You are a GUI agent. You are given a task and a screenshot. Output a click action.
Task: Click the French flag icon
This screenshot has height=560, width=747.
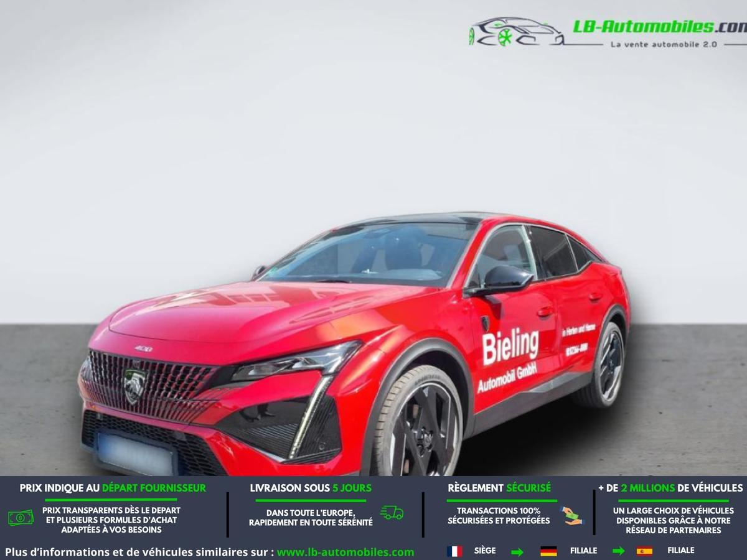454,551
